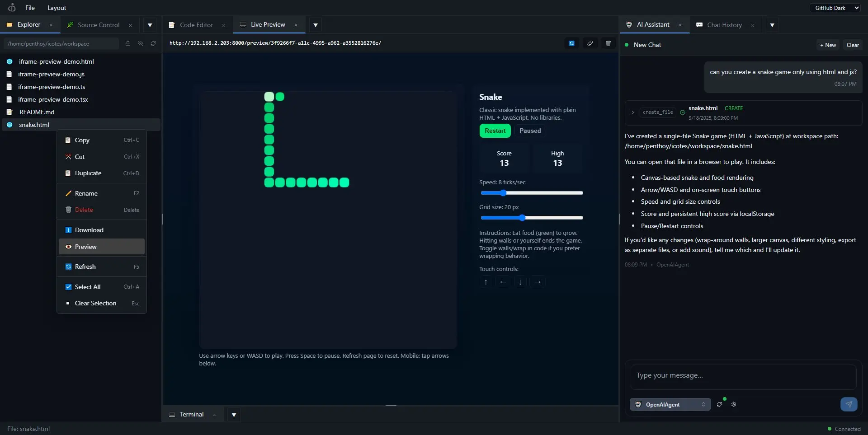This screenshot has height=435, width=868.
Task: Click the preview URL address
Action: coord(275,43)
